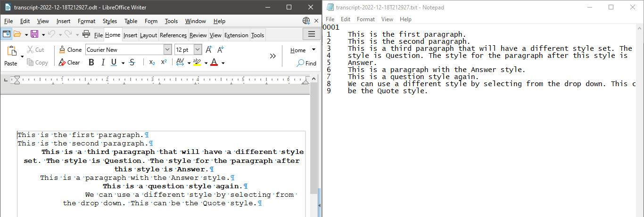Click the font name input field
This screenshot has width=644, height=217.
coord(124,49)
